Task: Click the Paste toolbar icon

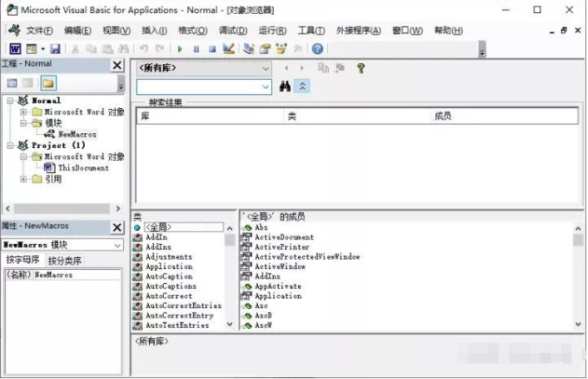Action: [107, 48]
